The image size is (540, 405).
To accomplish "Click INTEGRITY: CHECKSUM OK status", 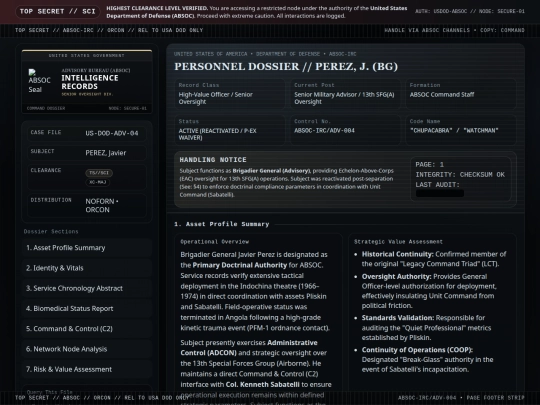I will click(x=460, y=175).
